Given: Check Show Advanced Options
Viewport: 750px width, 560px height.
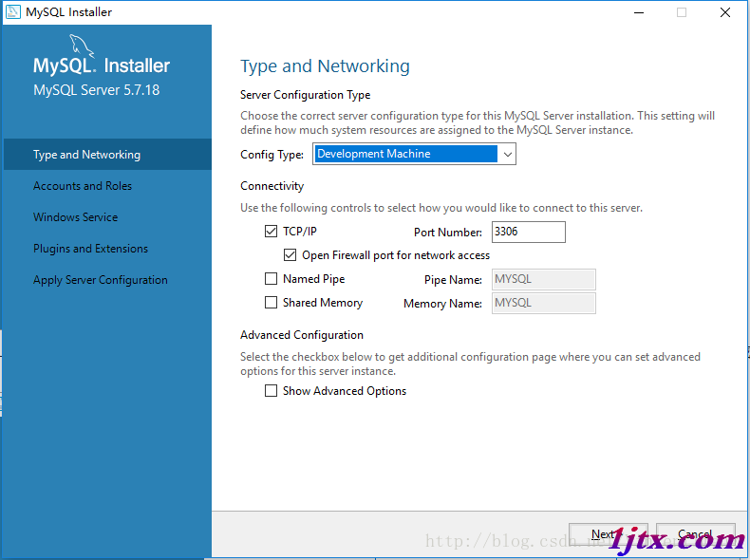Looking at the screenshot, I should tap(271, 391).
